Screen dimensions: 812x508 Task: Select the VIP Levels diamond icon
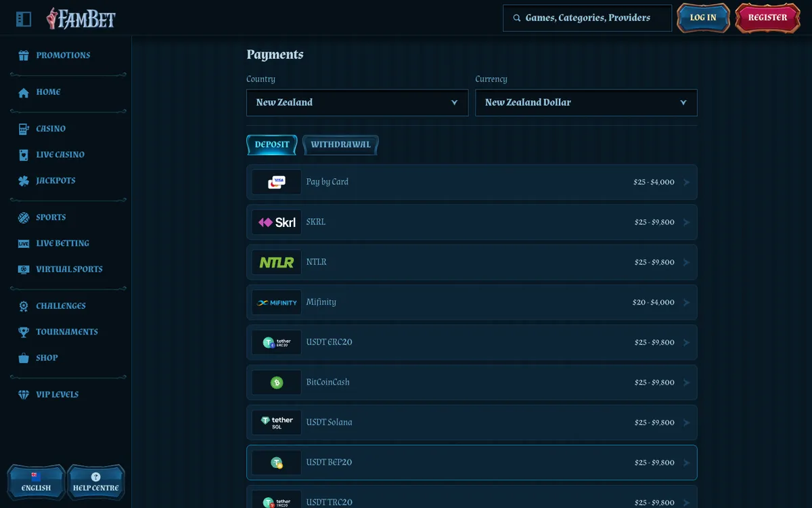click(24, 395)
